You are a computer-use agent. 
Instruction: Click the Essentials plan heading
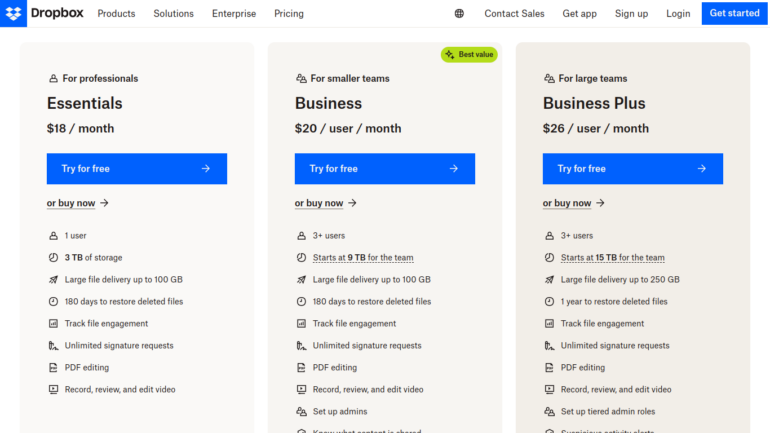point(84,104)
